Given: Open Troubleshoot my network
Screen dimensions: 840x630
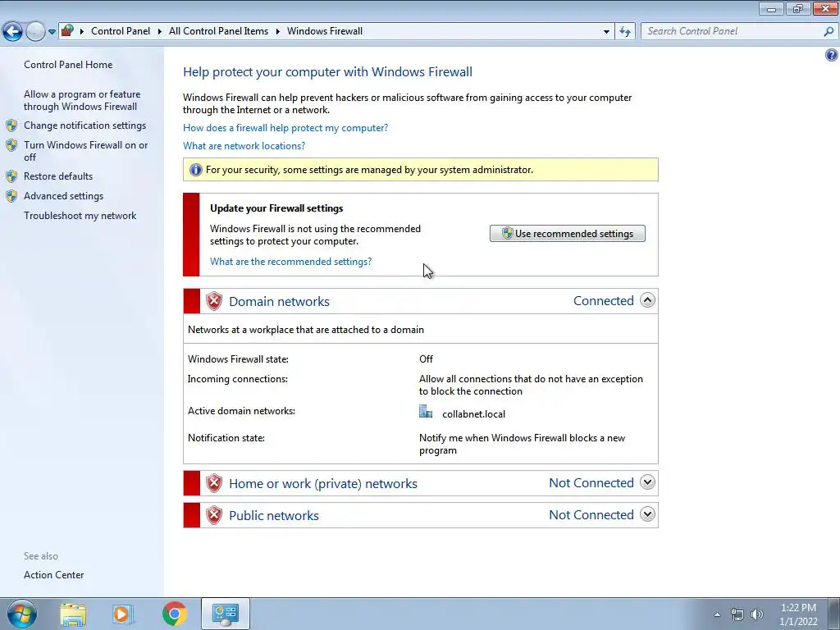Looking at the screenshot, I should tap(80, 216).
